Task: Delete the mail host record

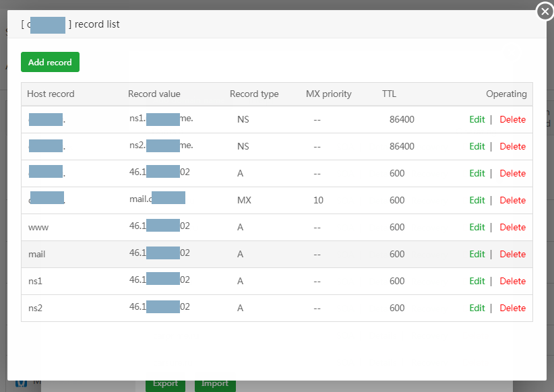Action: (512, 254)
